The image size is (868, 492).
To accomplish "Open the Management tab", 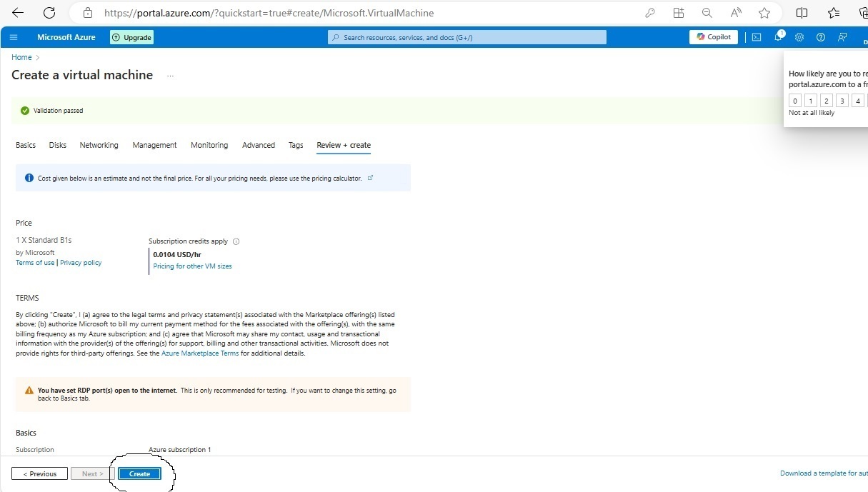I will pyautogui.click(x=154, y=145).
